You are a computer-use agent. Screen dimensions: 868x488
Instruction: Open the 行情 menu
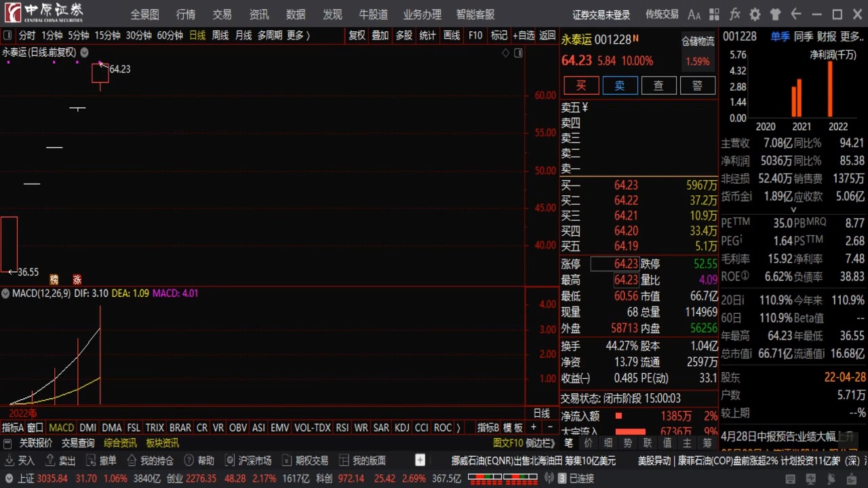click(x=186, y=14)
